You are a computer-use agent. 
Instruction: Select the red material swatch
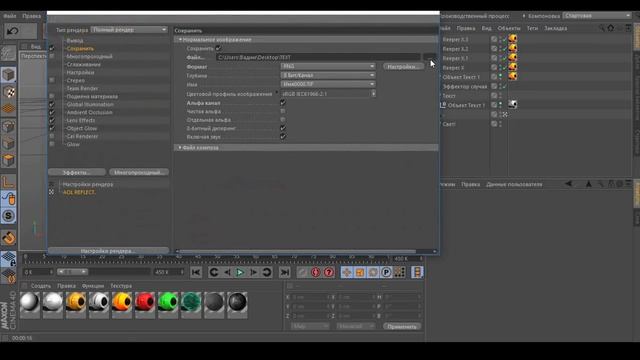click(144, 303)
